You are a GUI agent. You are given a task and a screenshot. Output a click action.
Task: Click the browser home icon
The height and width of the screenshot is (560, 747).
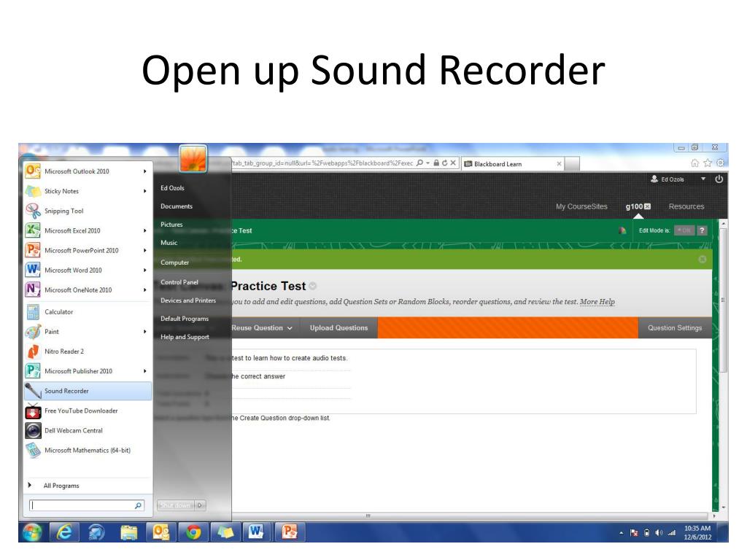[695, 163]
